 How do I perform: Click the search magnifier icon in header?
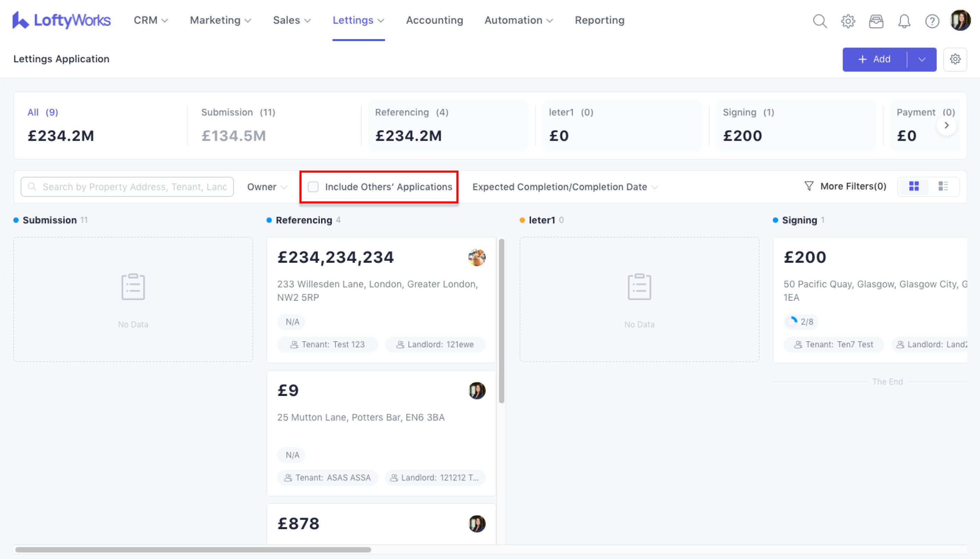click(820, 21)
